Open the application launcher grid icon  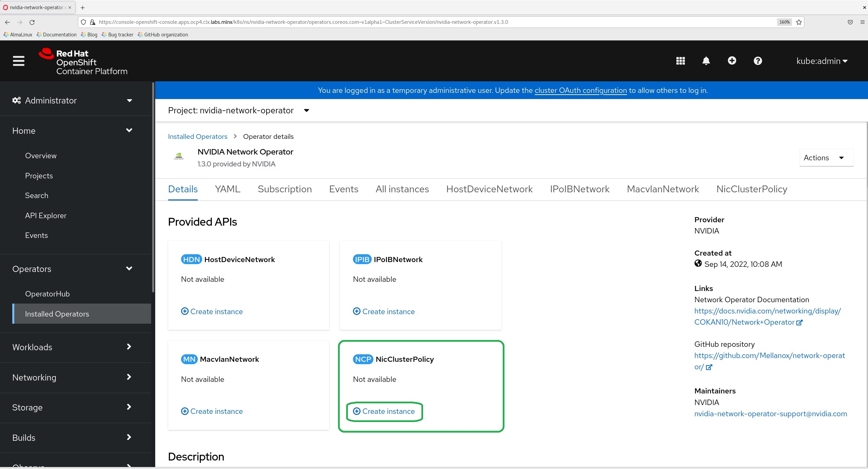click(x=680, y=61)
